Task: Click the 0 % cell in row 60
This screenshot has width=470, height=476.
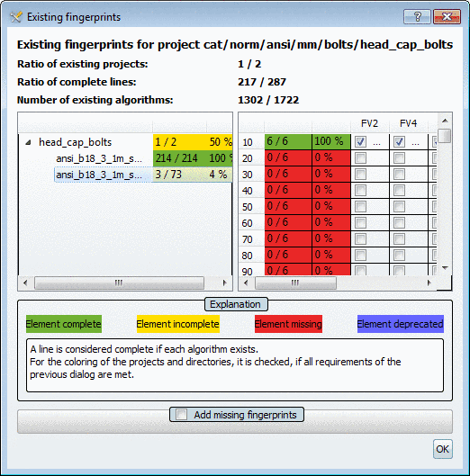Action: [x=331, y=222]
